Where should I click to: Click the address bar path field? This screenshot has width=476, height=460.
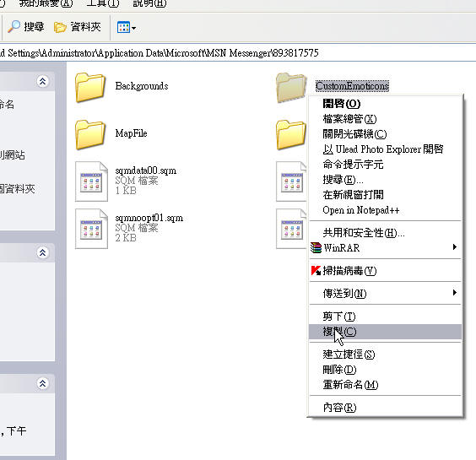[x=238, y=53]
